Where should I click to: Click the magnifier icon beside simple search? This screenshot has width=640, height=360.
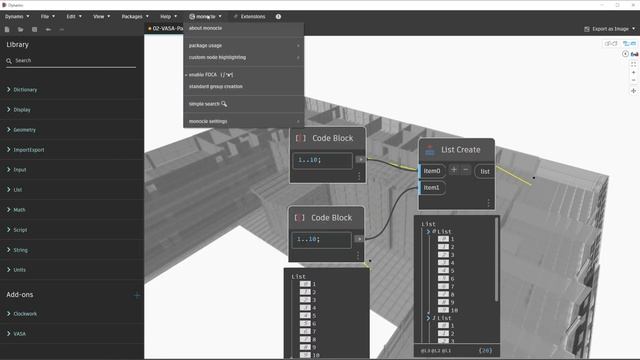pos(224,104)
